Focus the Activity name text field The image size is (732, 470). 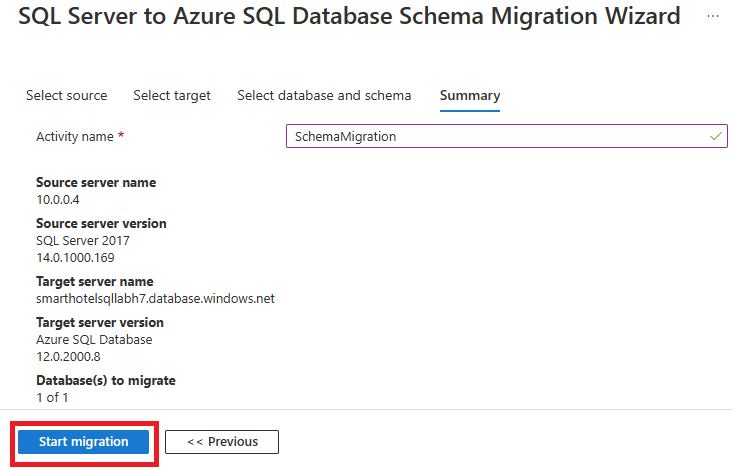(x=507, y=136)
